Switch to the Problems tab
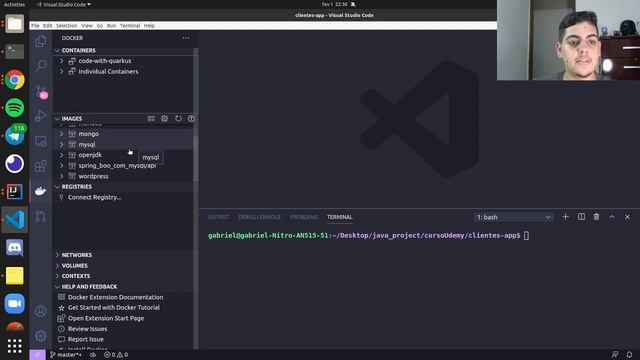Image resolution: width=640 pixels, height=360 pixels. point(304,217)
